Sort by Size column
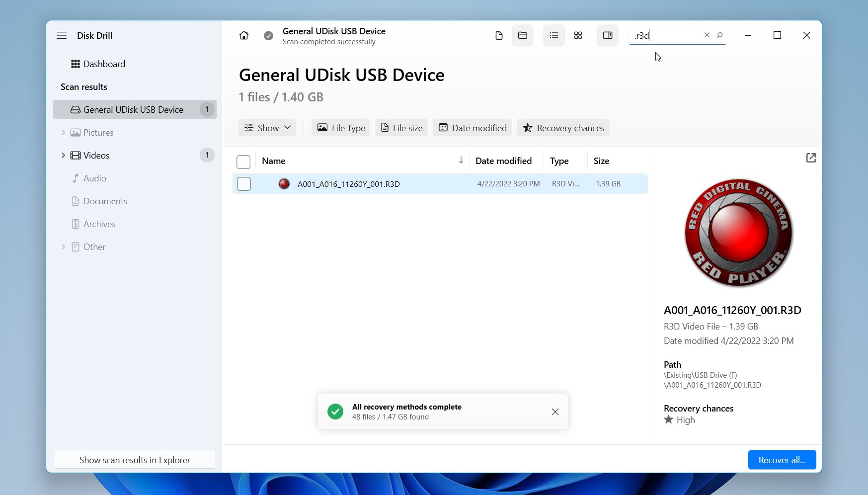Screen dimensions: 868x495 point(601,161)
